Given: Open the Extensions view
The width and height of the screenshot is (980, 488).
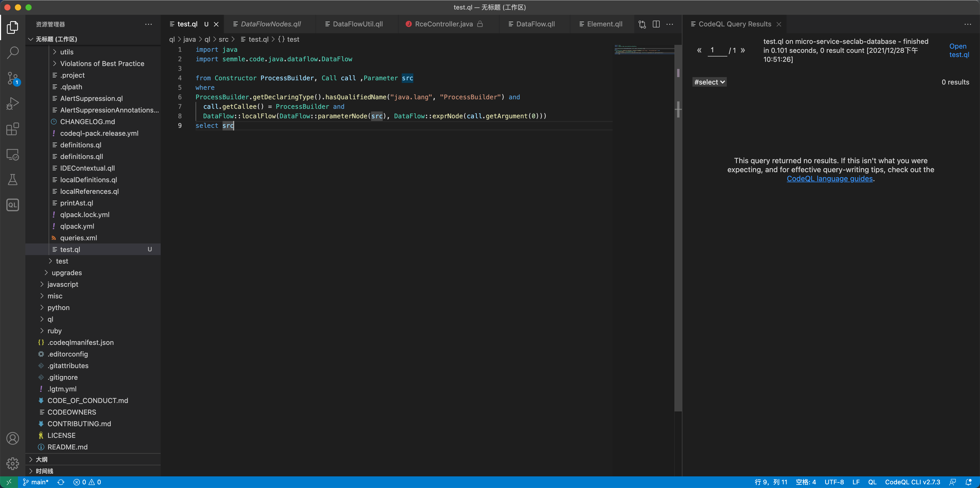Looking at the screenshot, I should [13, 129].
